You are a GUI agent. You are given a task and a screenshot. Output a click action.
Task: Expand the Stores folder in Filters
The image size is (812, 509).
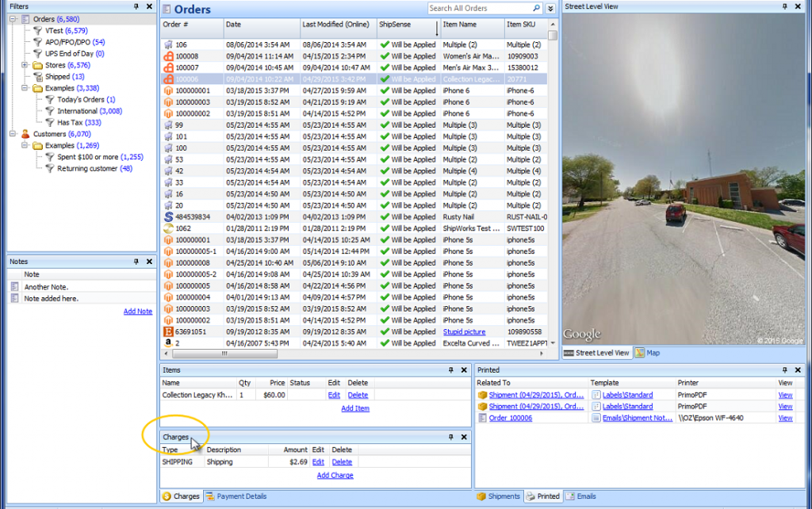(x=25, y=65)
